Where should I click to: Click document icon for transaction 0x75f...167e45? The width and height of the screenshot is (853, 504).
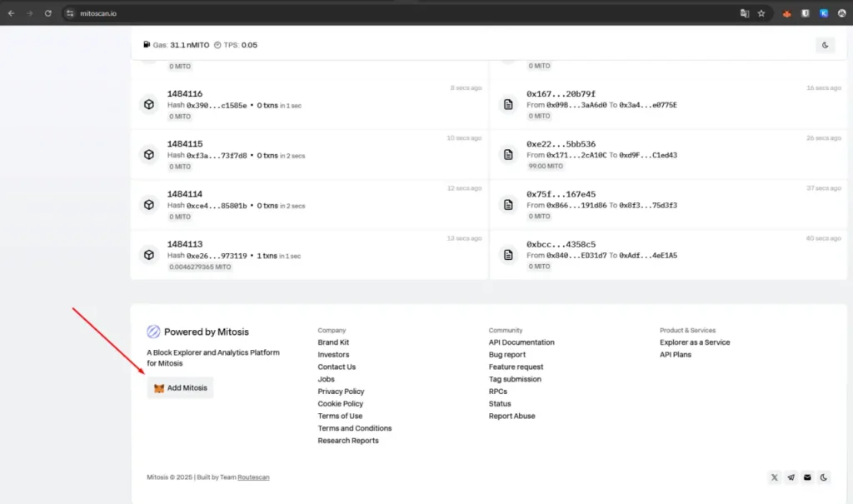point(508,205)
